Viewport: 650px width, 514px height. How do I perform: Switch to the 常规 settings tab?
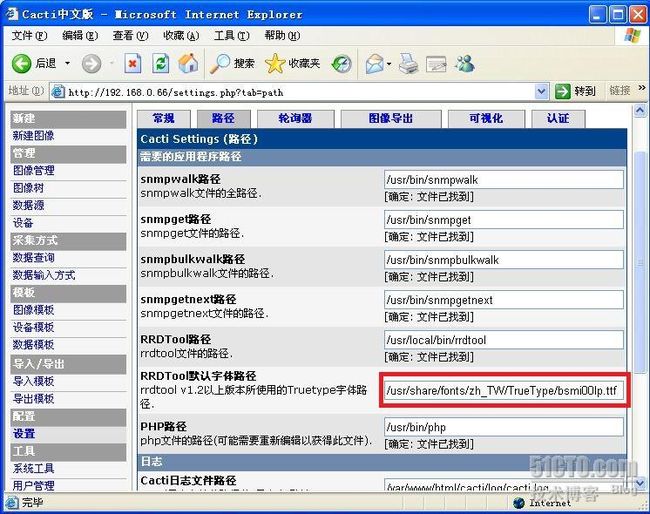coord(164,119)
